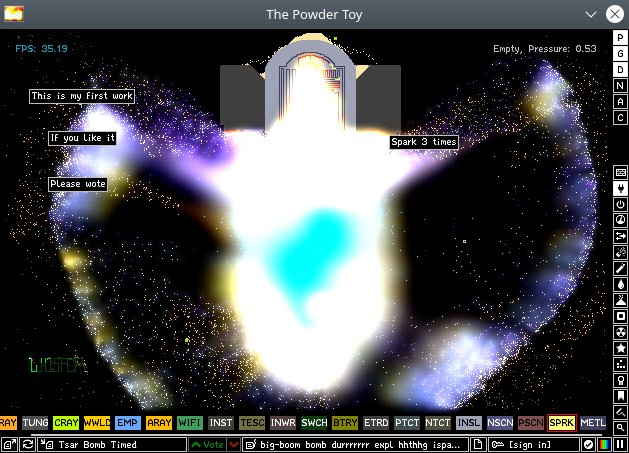629x453 pixels.
Task: Open the Explosives category icon
Action: coord(621,252)
